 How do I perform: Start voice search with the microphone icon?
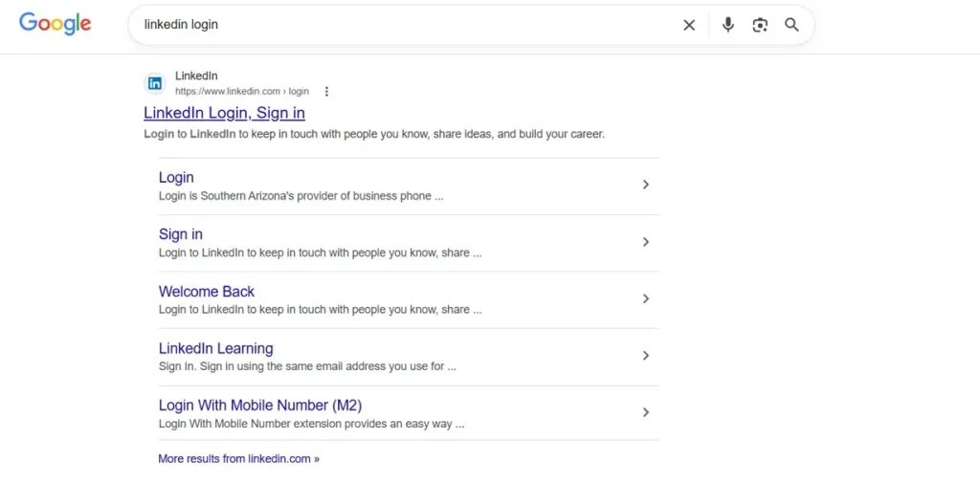pyautogui.click(x=727, y=25)
